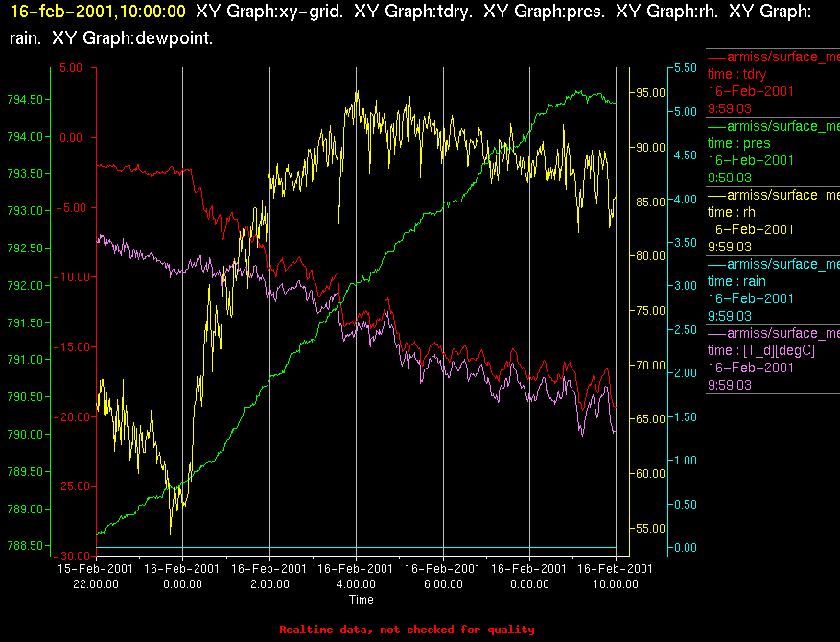The width and height of the screenshot is (840, 642).
Task: Click the green "788.50" pressure axis label
Action: pyautogui.click(x=25, y=545)
